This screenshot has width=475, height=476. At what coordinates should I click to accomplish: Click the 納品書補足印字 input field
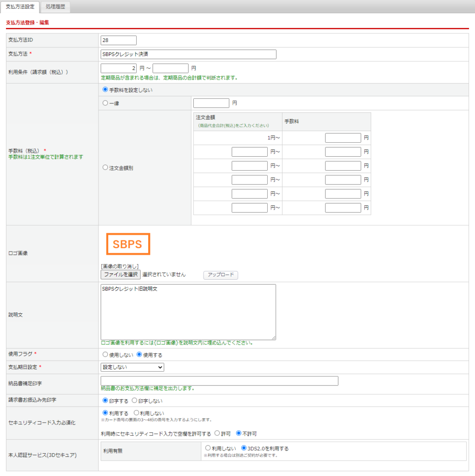(219, 381)
